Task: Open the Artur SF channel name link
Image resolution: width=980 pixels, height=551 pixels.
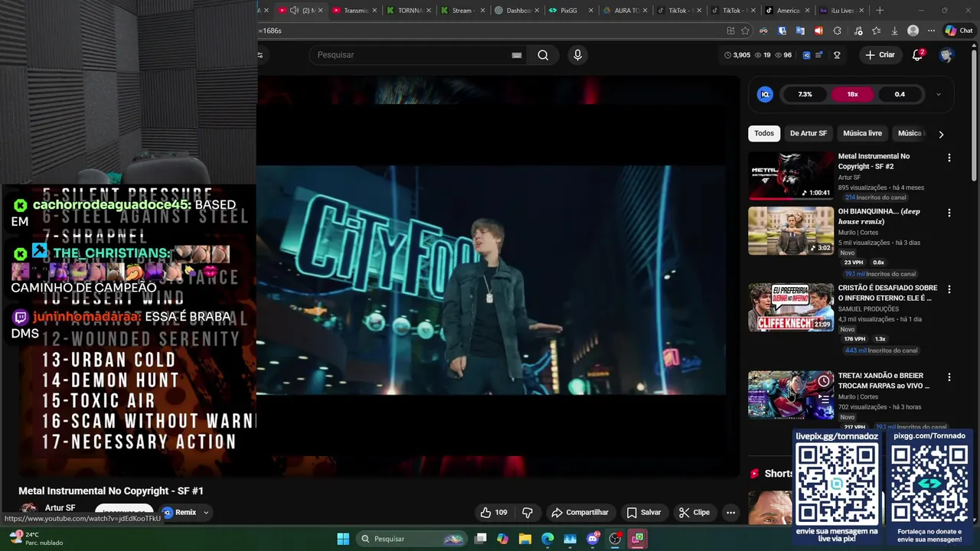Action: 60,508
